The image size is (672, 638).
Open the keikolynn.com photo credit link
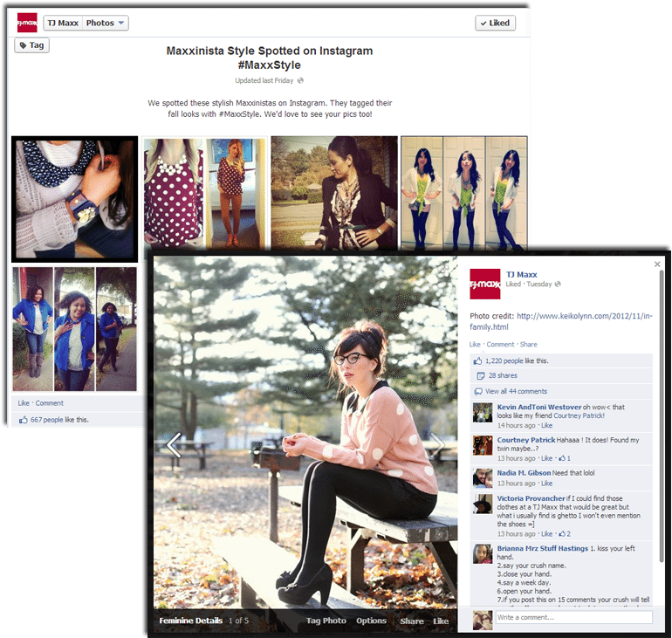pos(561,321)
